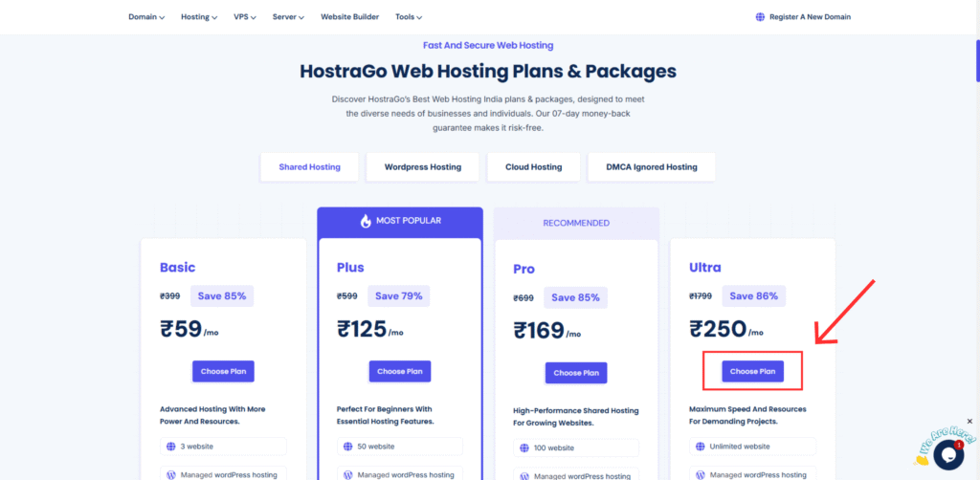Click Advanced Hosting With More Power description
The image size is (980, 480).
pos(212,415)
